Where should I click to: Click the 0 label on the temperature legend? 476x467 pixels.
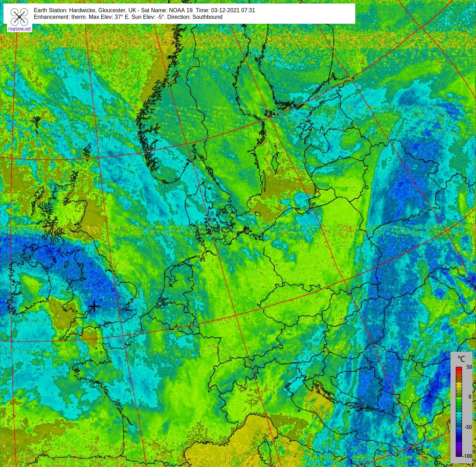click(x=470, y=397)
